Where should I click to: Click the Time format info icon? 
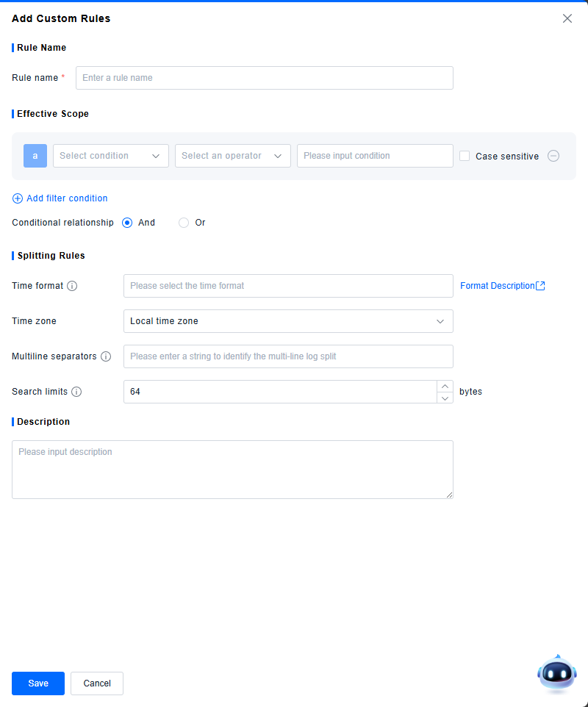click(72, 286)
